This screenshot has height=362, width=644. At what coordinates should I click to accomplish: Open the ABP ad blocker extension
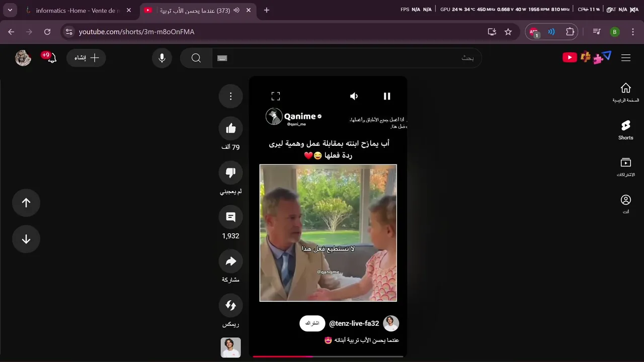(x=534, y=32)
